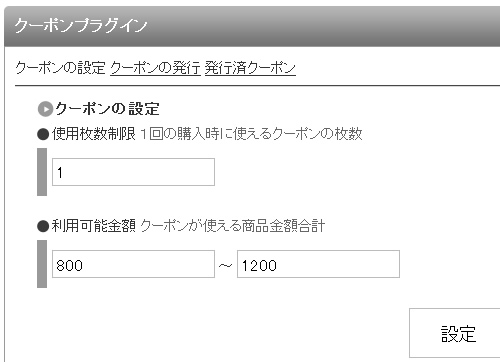Click the maximum amount field showing 1200
The image size is (500, 362).
(318, 264)
